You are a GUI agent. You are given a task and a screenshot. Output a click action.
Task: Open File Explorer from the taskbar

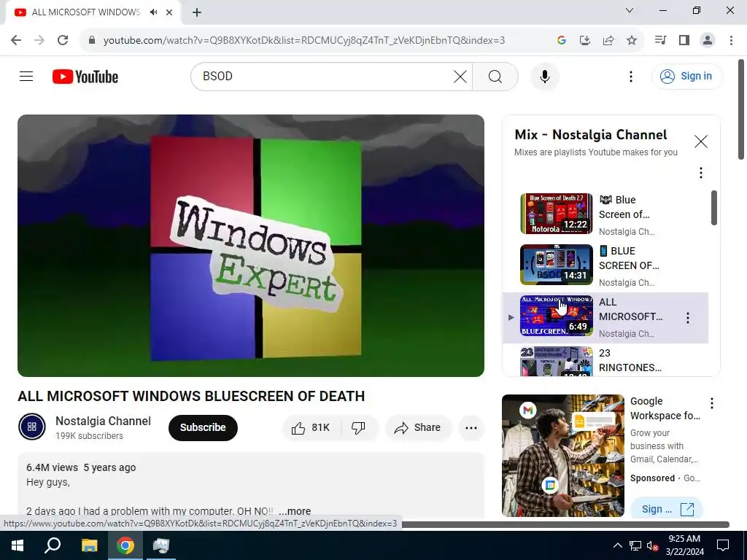[89, 545]
